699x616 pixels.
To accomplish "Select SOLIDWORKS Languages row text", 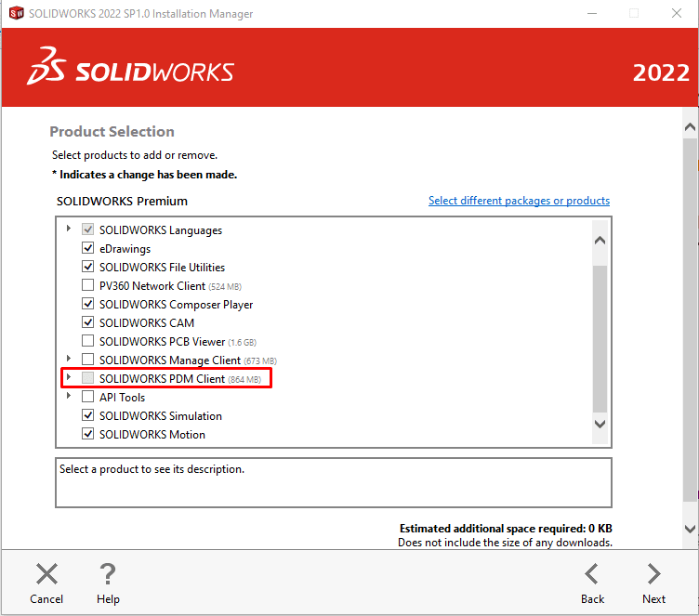I will pos(161,230).
